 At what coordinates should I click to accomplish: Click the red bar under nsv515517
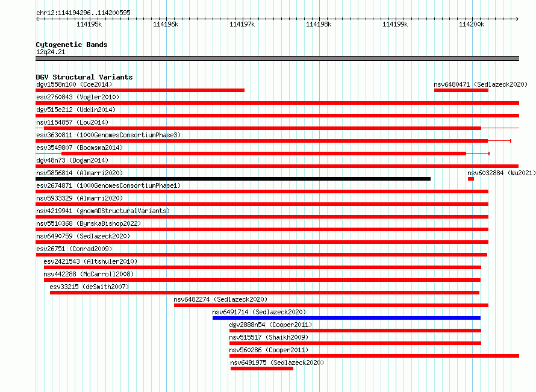(x=355, y=343)
